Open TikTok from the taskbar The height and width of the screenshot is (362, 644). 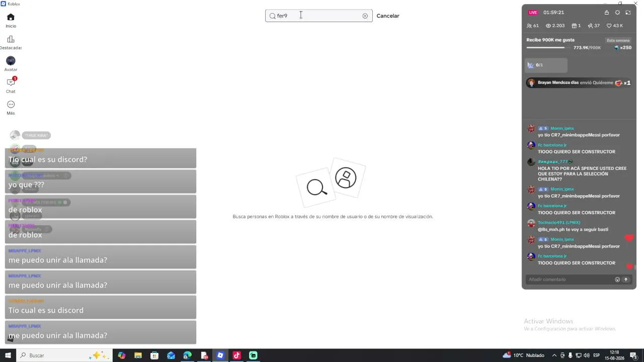[236, 355]
